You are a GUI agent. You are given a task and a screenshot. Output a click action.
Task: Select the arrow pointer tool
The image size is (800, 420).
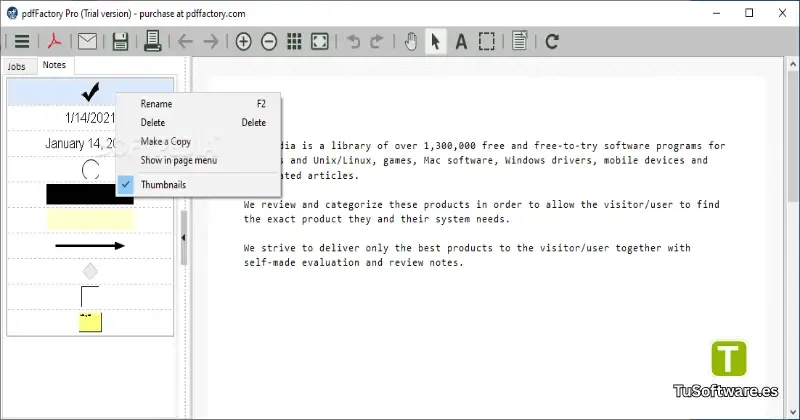(x=435, y=41)
